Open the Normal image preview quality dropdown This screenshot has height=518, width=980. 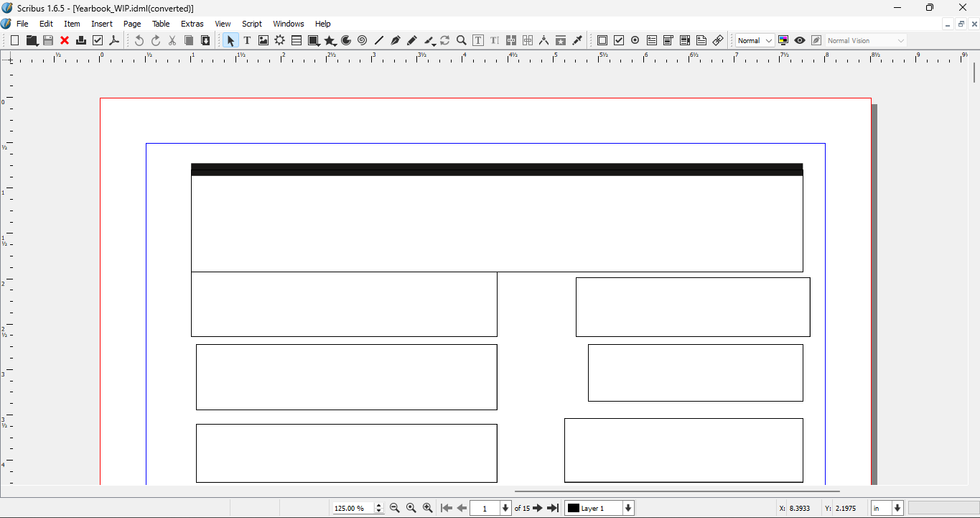(755, 41)
